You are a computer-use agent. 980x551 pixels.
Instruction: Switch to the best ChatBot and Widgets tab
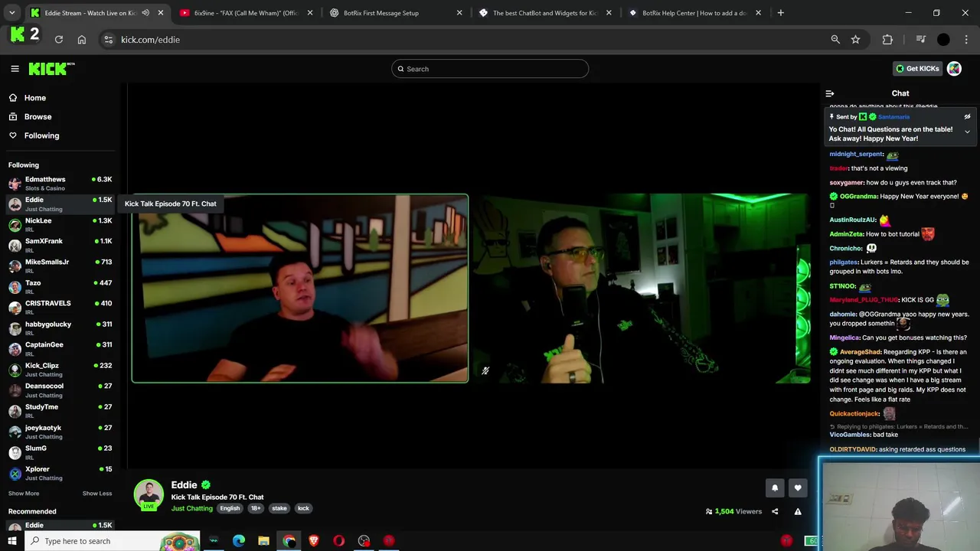(544, 13)
